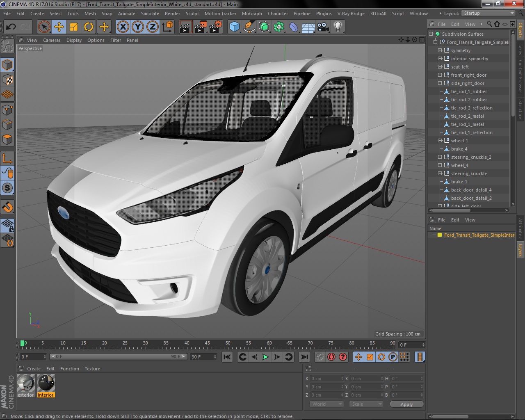Open material manager Function menu
Viewport: 525px width, 420px height.
(70, 369)
